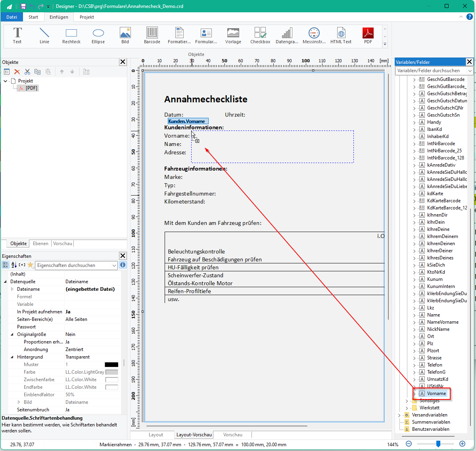Collapse the Hintergrund property group
The height and width of the screenshot is (451, 476).
click(x=12, y=357)
